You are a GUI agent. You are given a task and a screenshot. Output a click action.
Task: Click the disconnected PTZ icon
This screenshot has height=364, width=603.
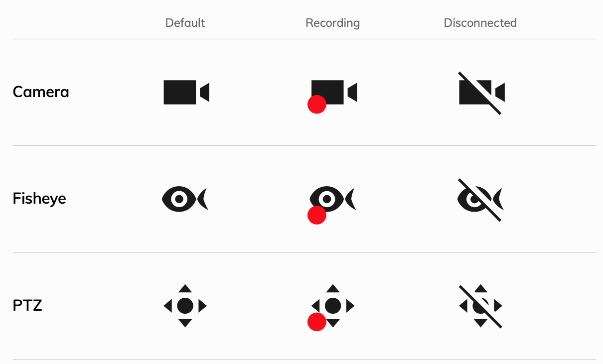click(x=480, y=306)
